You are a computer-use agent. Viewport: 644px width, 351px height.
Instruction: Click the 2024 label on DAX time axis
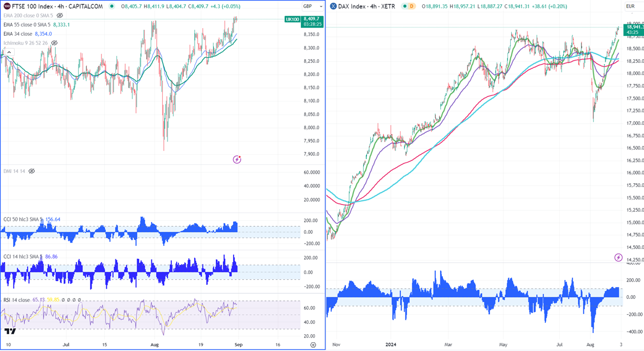391,345
